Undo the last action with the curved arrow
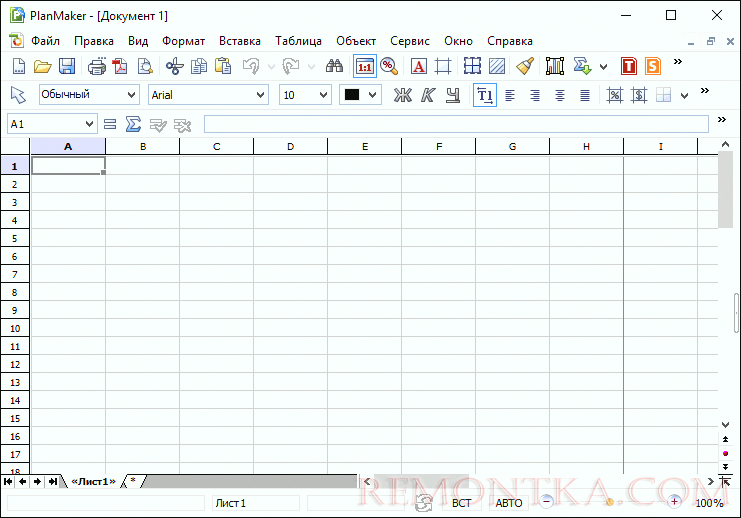The height and width of the screenshot is (518, 741). (x=251, y=66)
